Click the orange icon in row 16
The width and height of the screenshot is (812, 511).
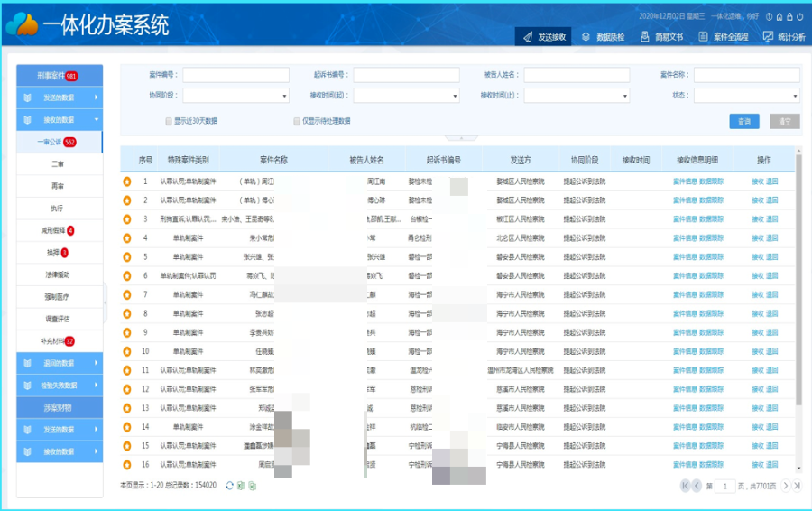point(127,465)
